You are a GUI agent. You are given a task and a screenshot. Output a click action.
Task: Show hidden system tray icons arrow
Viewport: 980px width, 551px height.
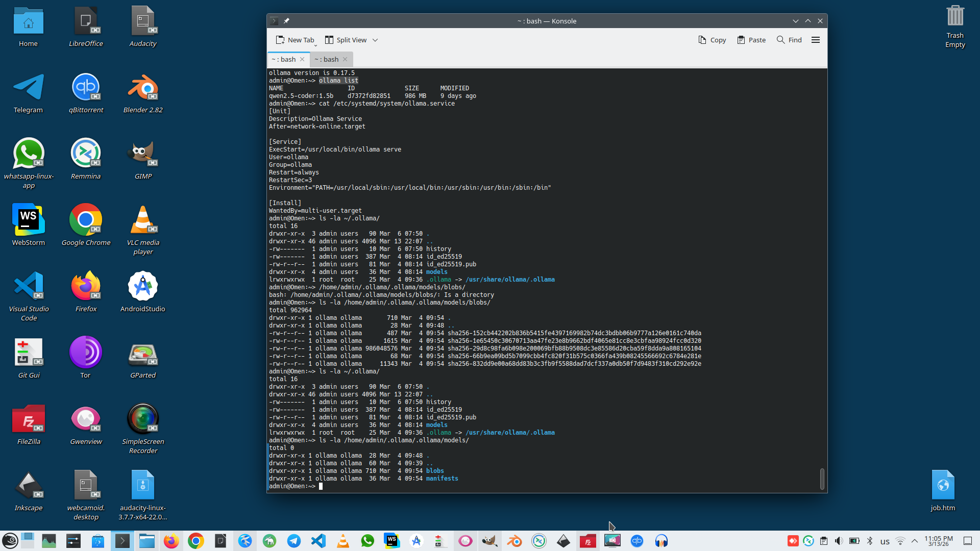915,541
